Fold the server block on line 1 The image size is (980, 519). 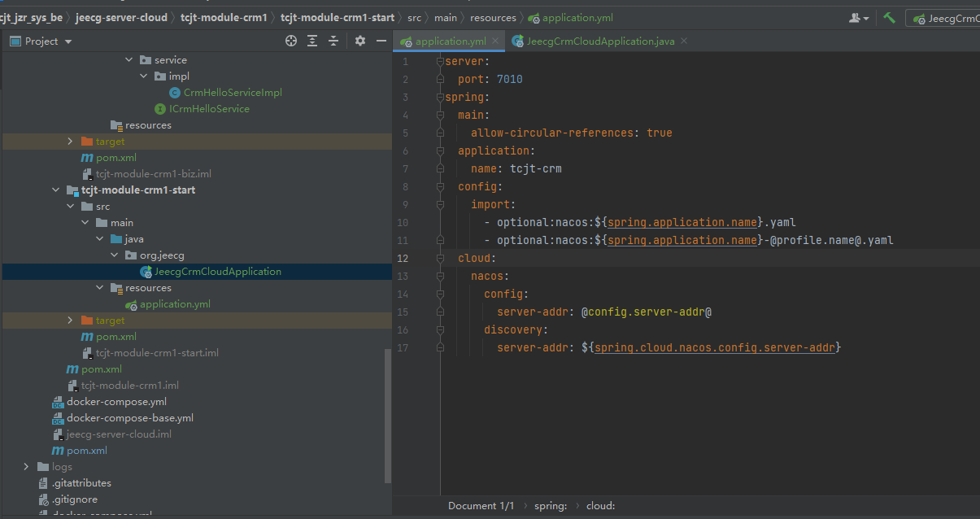439,61
